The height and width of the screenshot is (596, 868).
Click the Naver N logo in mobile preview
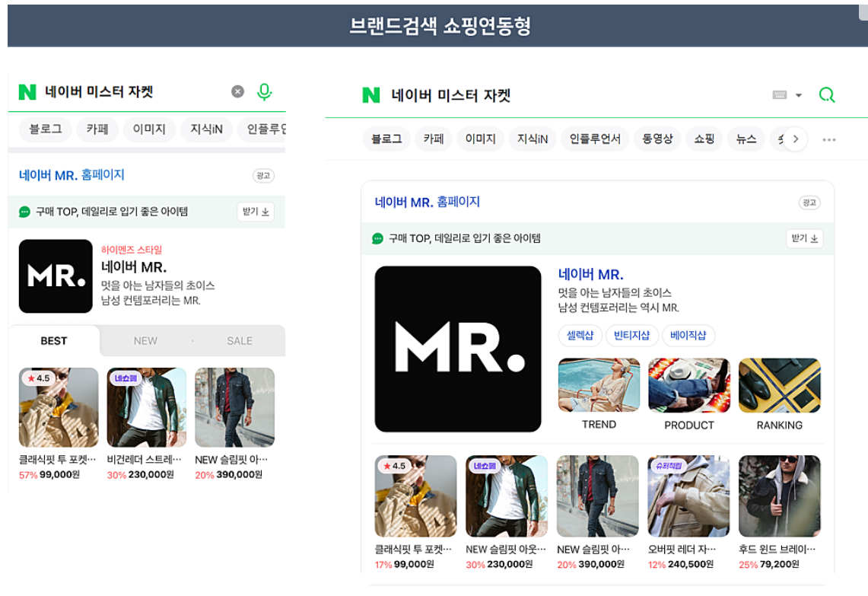(27, 92)
